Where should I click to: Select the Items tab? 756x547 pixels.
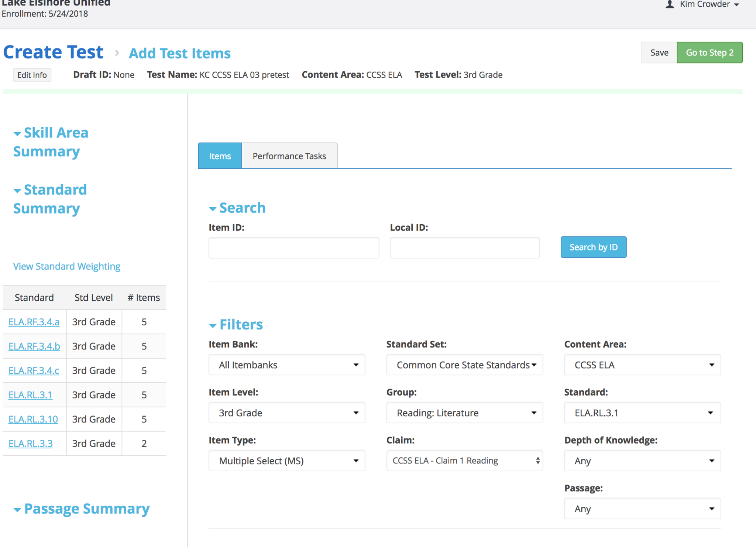(x=220, y=156)
